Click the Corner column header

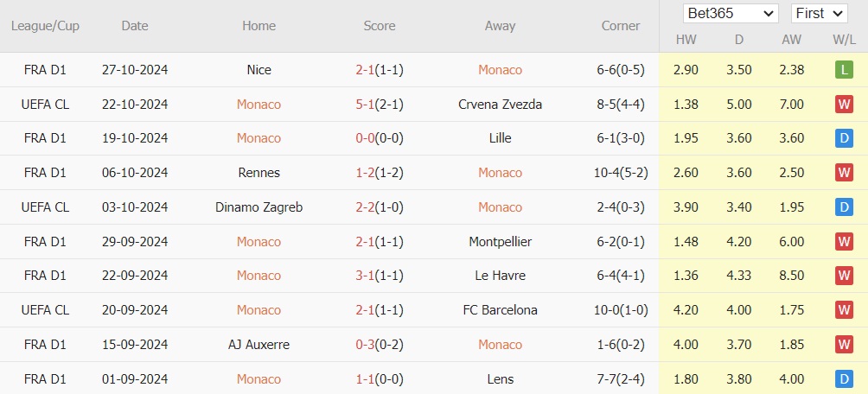(x=621, y=26)
